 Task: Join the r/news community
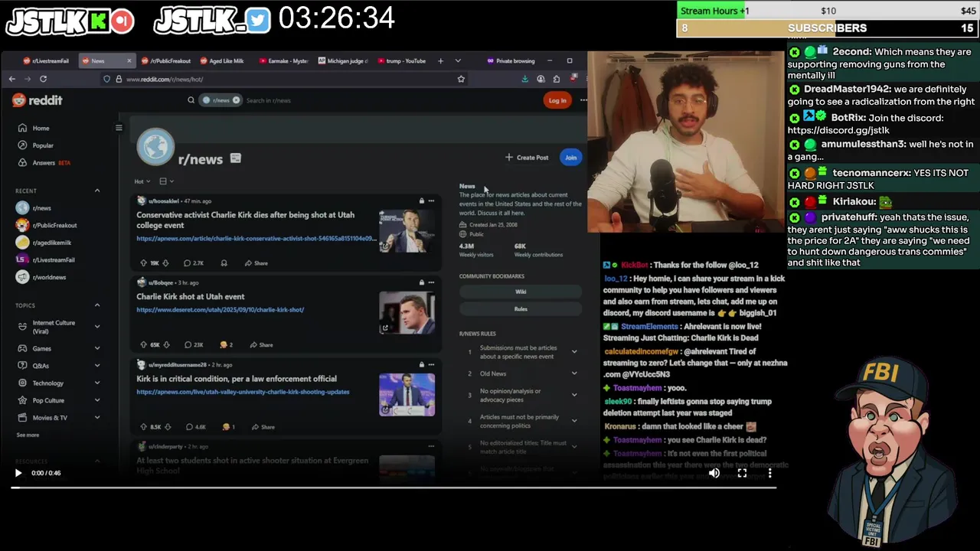pyautogui.click(x=570, y=158)
